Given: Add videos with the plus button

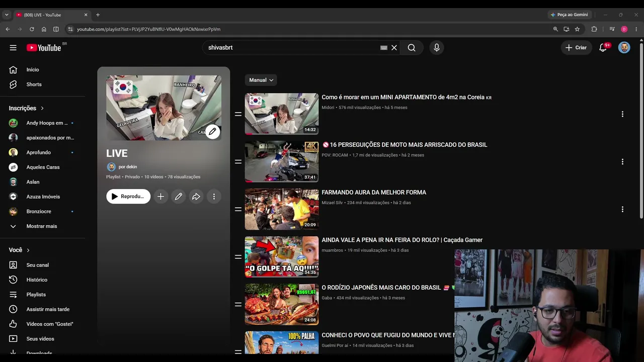Looking at the screenshot, I should point(160,197).
